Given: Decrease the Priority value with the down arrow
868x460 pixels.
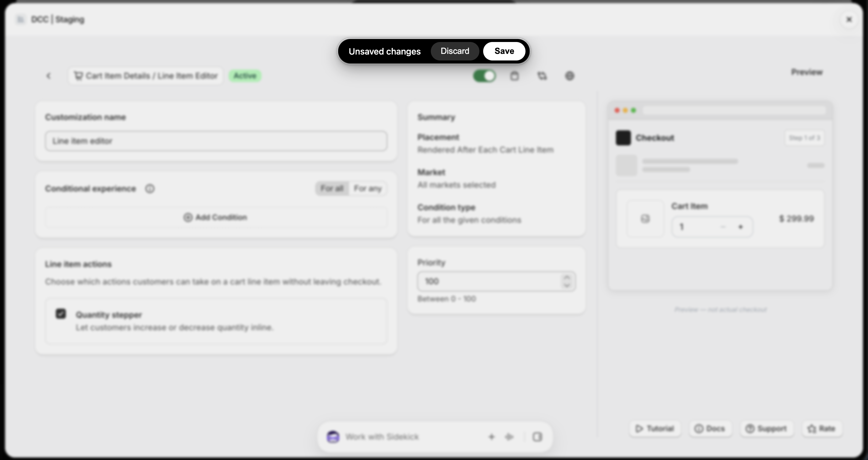Looking at the screenshot, I should 567,285.
